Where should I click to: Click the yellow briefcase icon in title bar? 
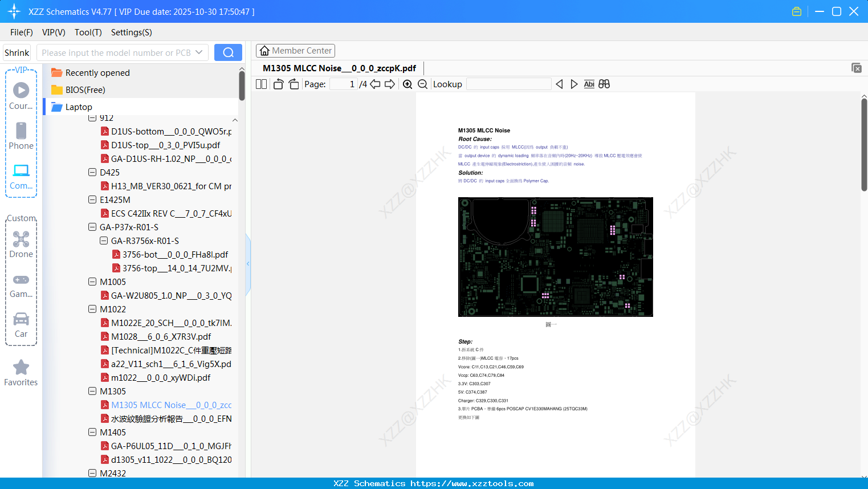pos(797,11)
